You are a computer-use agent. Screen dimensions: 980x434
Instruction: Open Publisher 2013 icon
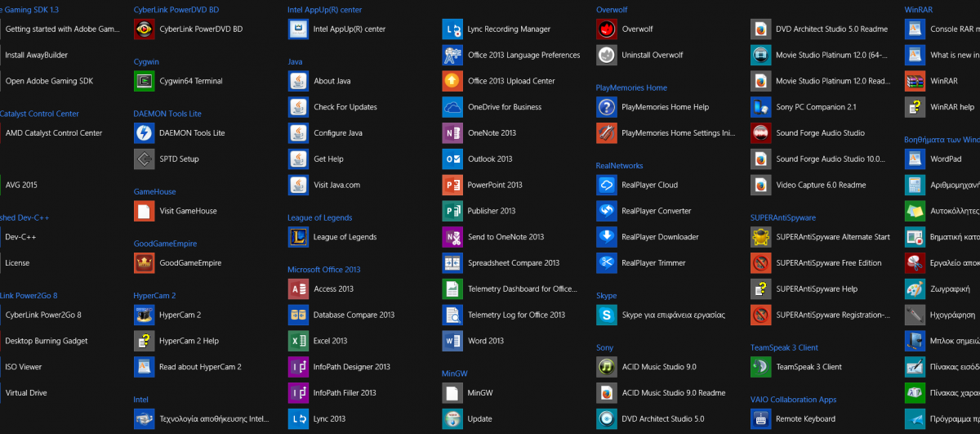(452, 211)
